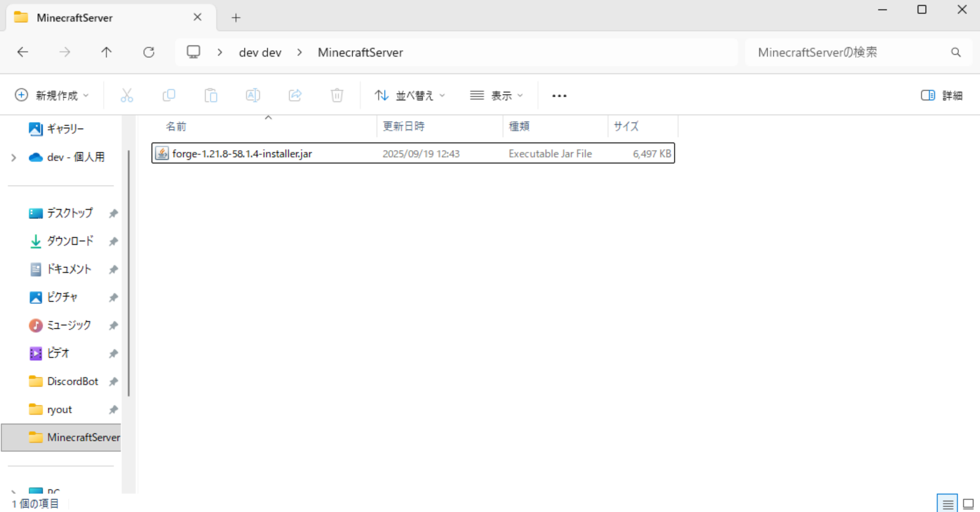Click the search magnifier icon
The height and width of the screenshot is (512, 980).
tap(955, 53)
